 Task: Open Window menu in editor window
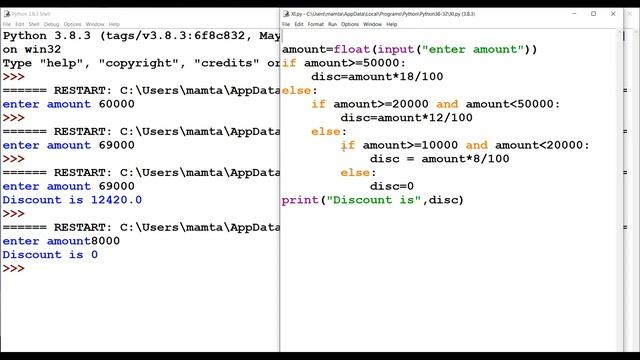tap(372, 24)
